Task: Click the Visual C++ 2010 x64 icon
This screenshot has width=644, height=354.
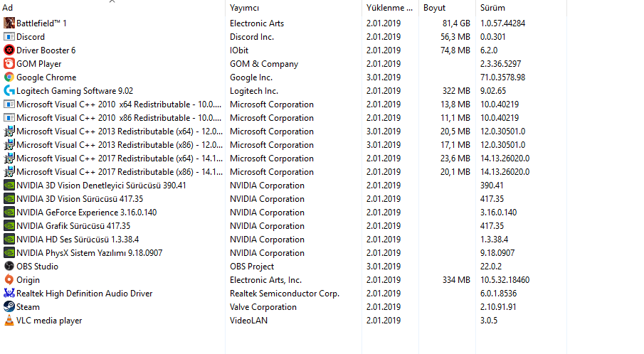Action: pyautogui.click(x=9, y=104)
